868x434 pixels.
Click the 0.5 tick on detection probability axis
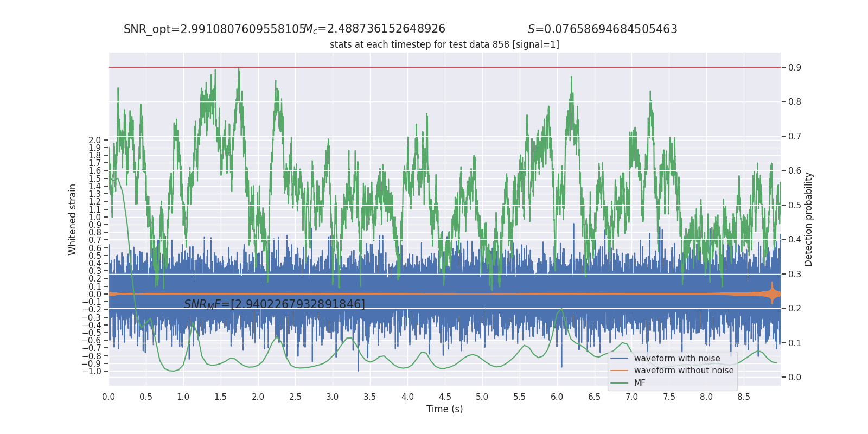pos(795,205)
